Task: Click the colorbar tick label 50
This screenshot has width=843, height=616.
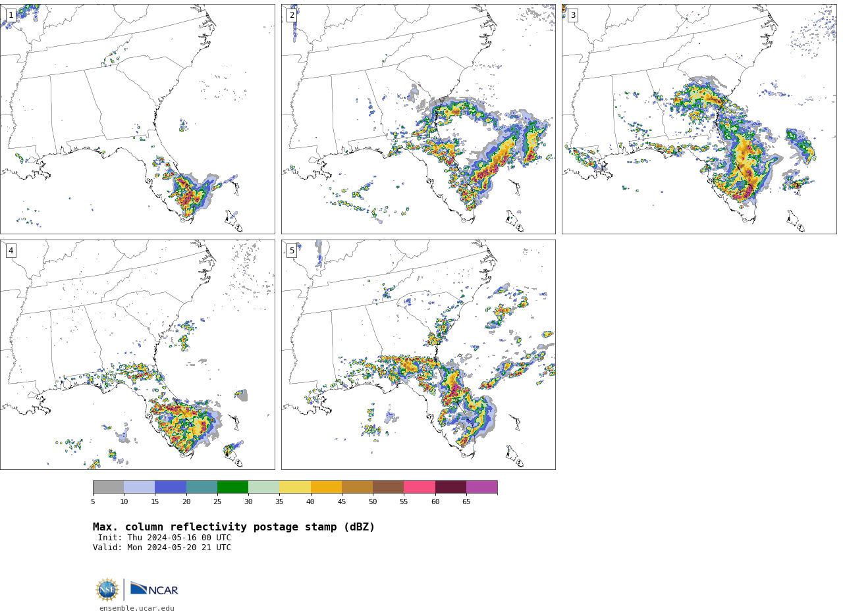Action: click(373, 501)
